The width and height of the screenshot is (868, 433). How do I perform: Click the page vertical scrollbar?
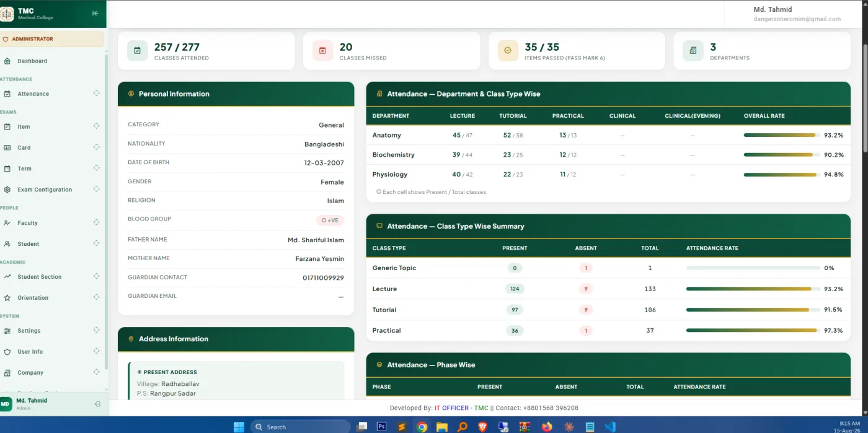point(864,99)
